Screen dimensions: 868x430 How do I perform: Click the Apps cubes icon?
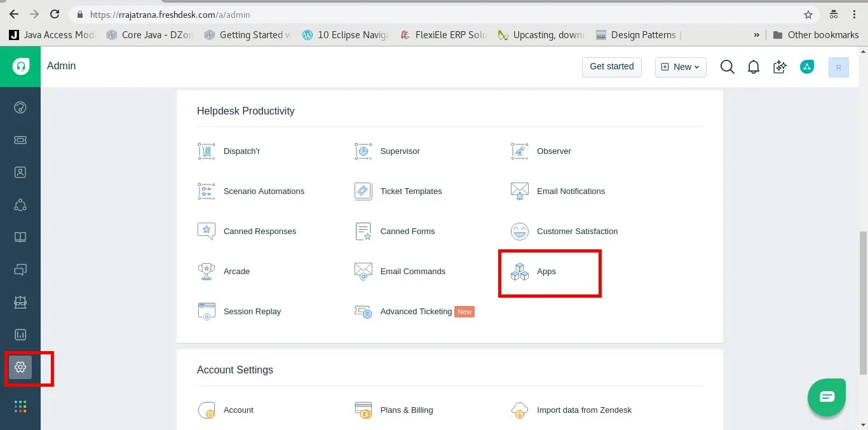(520, 272)
